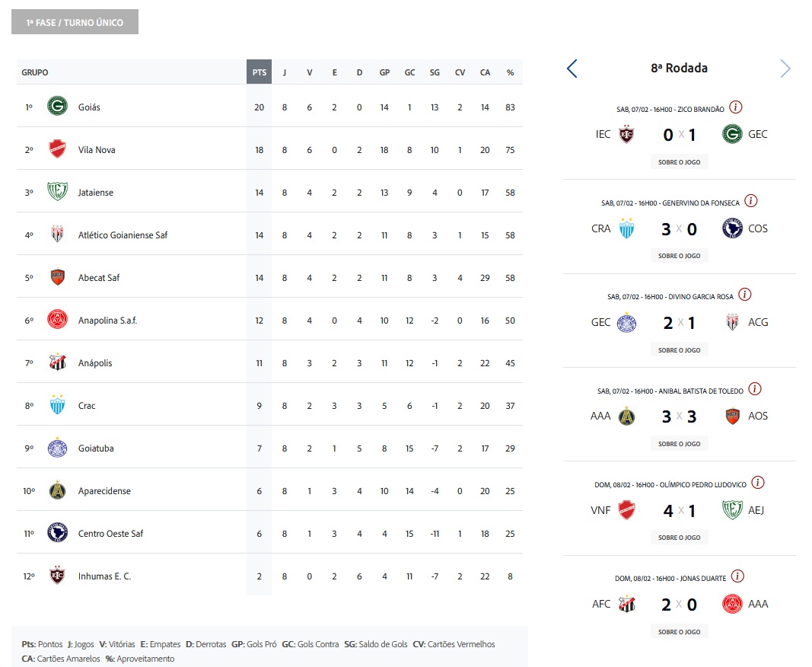Viewport: 812px width, 667px height.
Task: Click the Crac crest in standings table
Action: click(57, 406)
